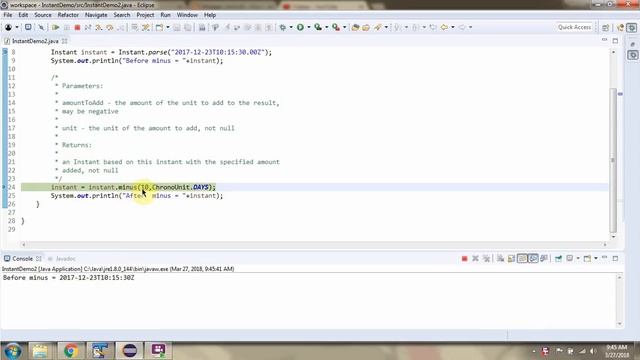This screenshot has width=640, height=360.
Task: Open Display Selected Console dropdown arrow
Action: (x=578, y=258)
